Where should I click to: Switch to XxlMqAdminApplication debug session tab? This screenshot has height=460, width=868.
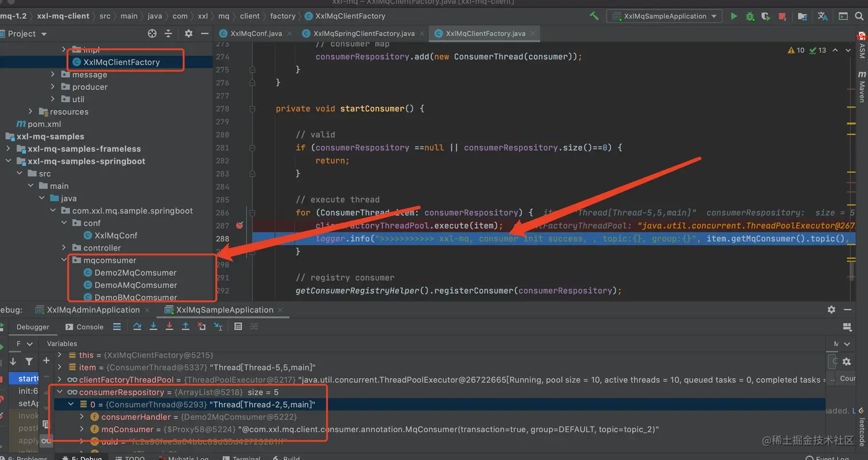click(94, 310)
